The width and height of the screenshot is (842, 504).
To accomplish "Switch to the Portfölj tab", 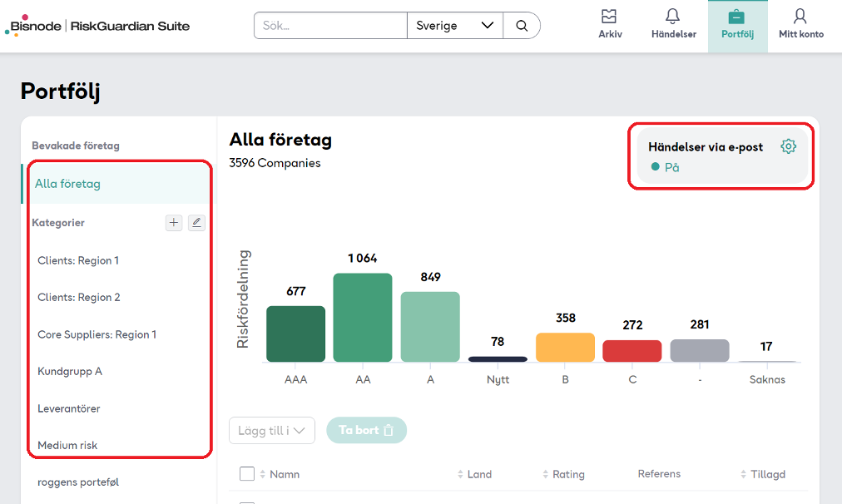I will 737,26.
